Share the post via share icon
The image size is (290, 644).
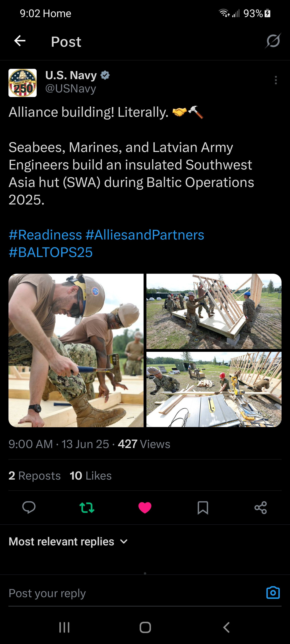260,508
